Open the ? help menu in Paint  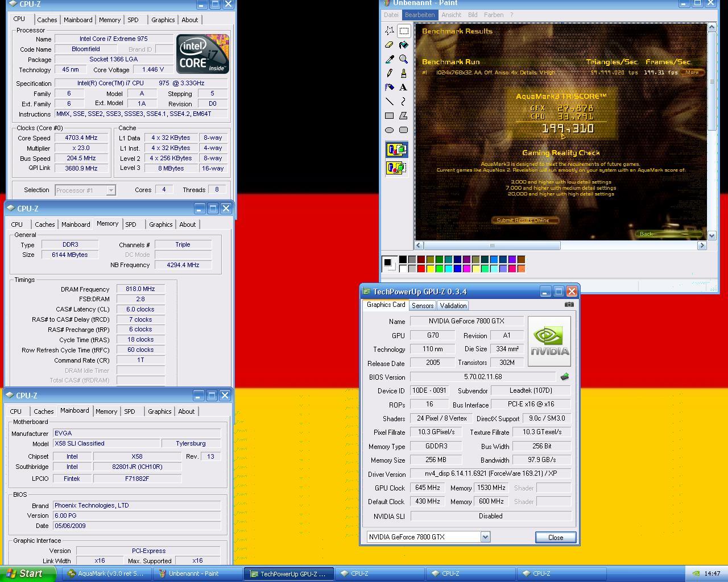511,15
